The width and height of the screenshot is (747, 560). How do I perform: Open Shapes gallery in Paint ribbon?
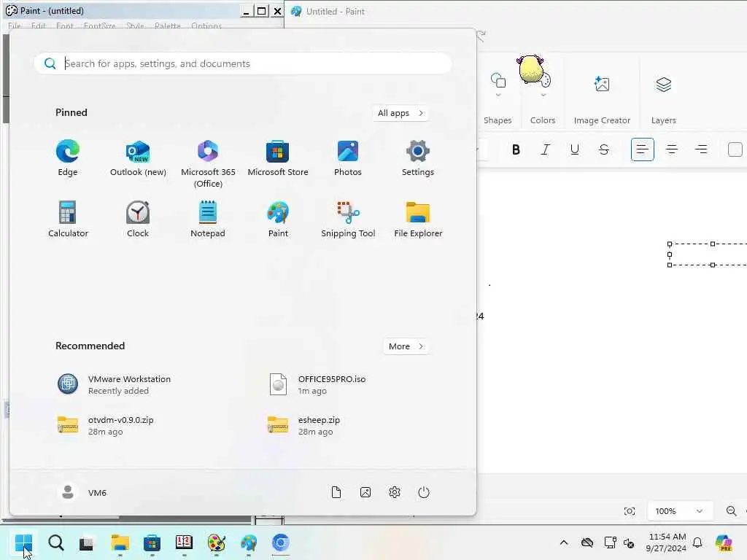pos(498,99)
